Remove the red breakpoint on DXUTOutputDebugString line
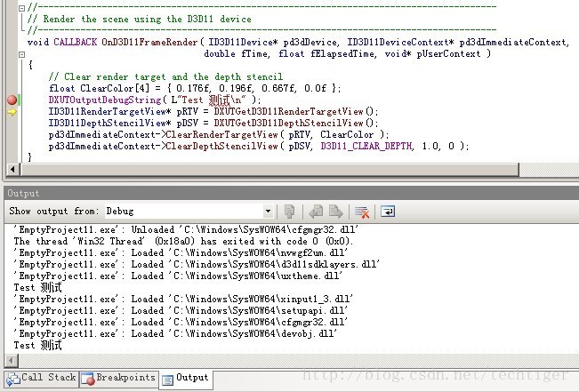This screenshot has height=392, width=579. pos(12,100)
